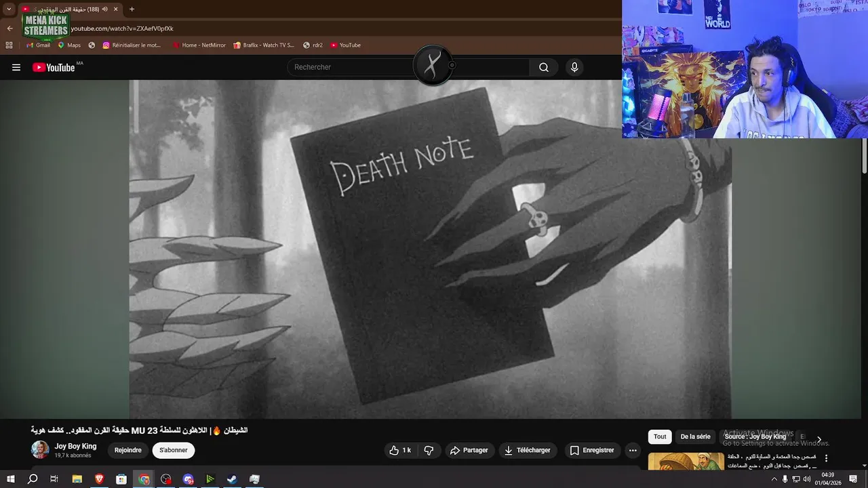Open Steam from taskbar
Viewport: 868px width, 488px height.
coord(232,479)
